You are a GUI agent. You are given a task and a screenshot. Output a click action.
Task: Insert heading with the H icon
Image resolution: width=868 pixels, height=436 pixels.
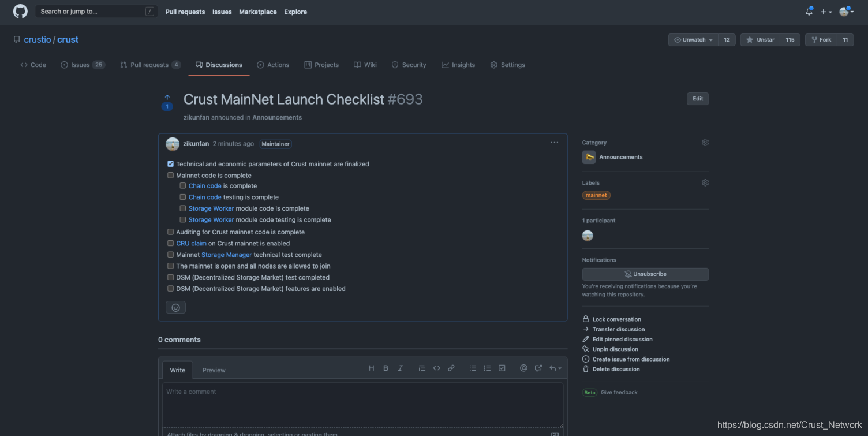tap(371, 368)
